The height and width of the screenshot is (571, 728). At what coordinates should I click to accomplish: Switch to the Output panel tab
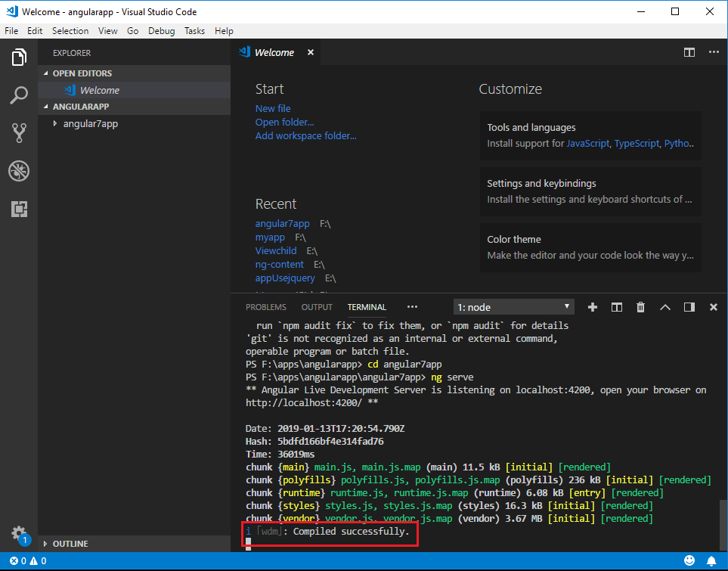point(317,307)
